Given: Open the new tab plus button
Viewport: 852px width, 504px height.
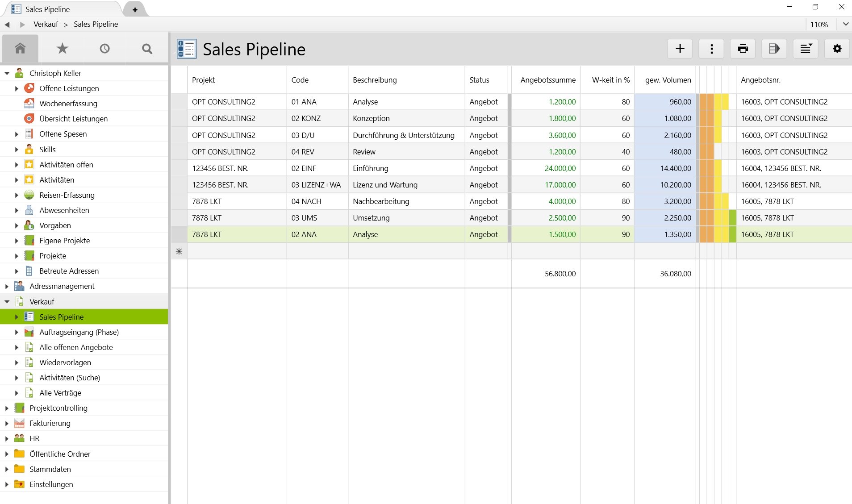Looking at the screenshot, I should tap(134, 8).
